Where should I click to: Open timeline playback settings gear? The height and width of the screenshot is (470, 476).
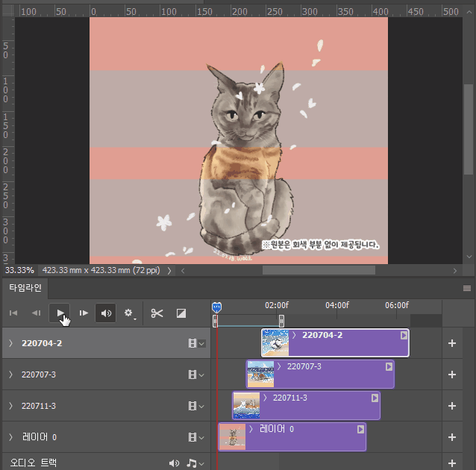coord(129,313)
